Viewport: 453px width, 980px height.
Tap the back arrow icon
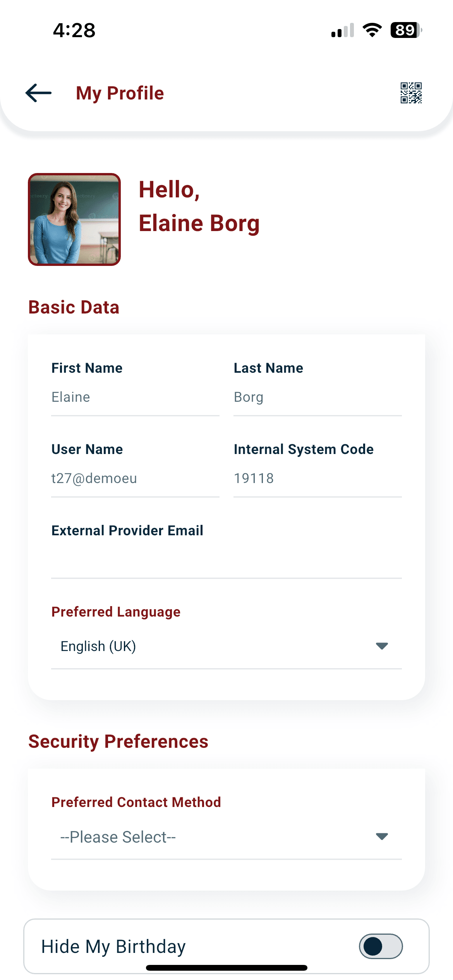coord(38,93)
